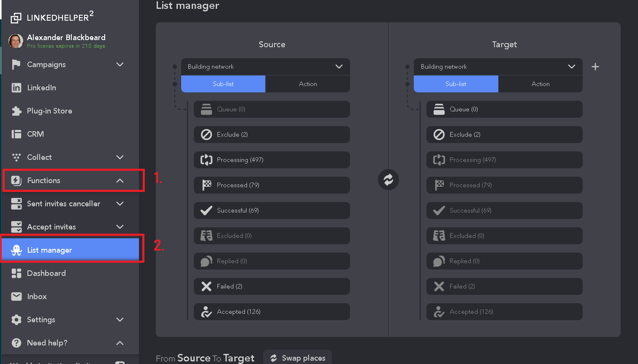The image size is (638, 364).
Task: Click Source Queue (0) entry
Action: pyautogui.click(x=272, y=109)
